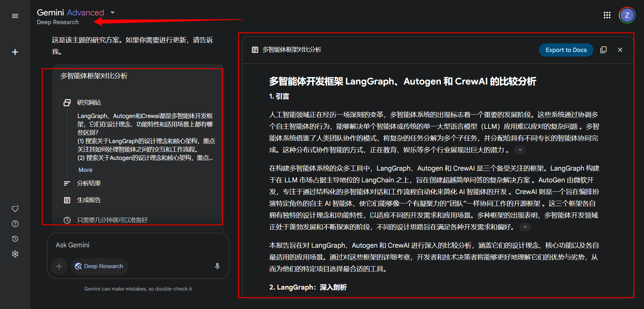This screenshot has width=644, height=309.
Task: Click the 分析结果 step icon
Action: pyautogui.click(x=67, y=183)
